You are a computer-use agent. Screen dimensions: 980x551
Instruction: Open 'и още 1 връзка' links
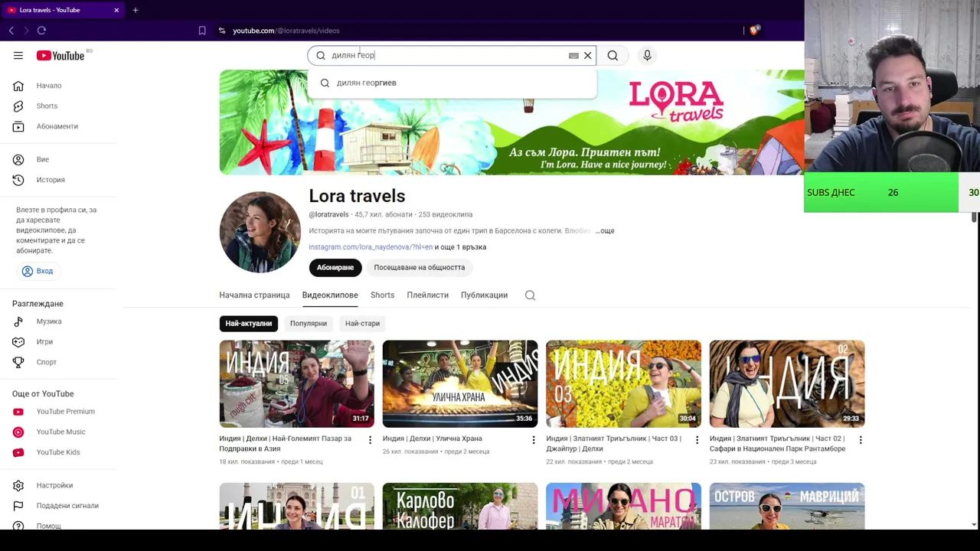pyautogui.click(x=460, y=247)
